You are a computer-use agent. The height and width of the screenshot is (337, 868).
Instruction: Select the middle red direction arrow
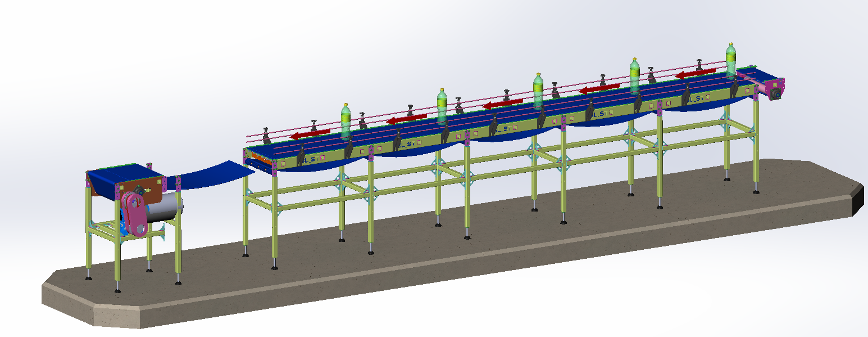pos(503,104)
